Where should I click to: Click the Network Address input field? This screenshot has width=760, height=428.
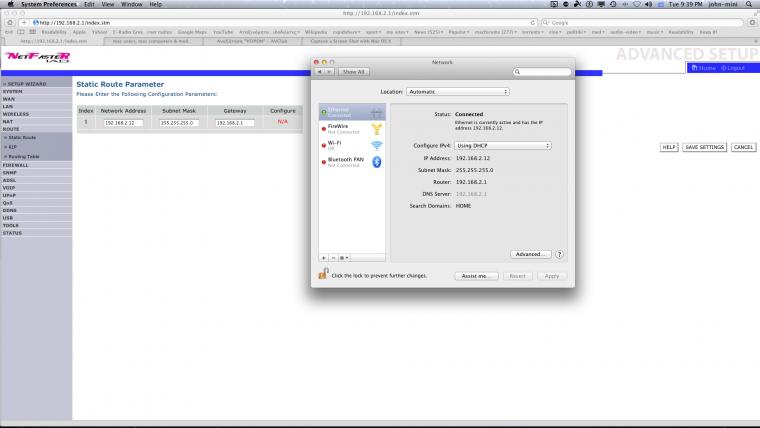(x=124, y=122)
